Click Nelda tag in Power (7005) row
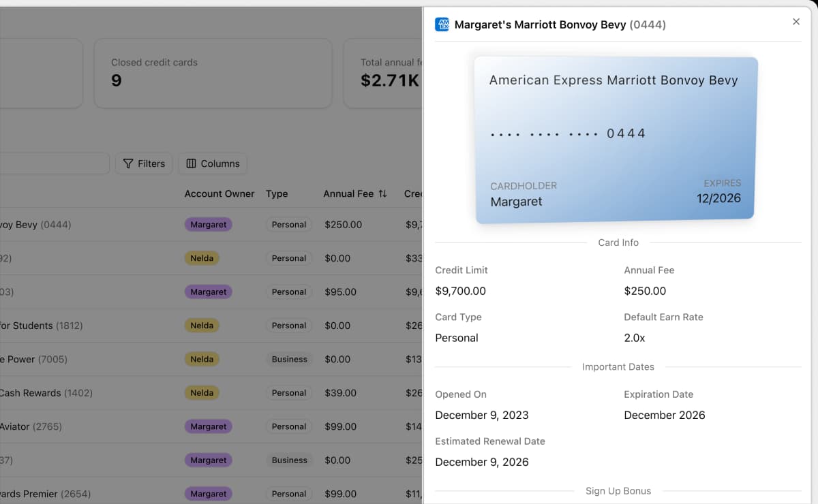Screen dimensions: 818x504 click(202, 359)
